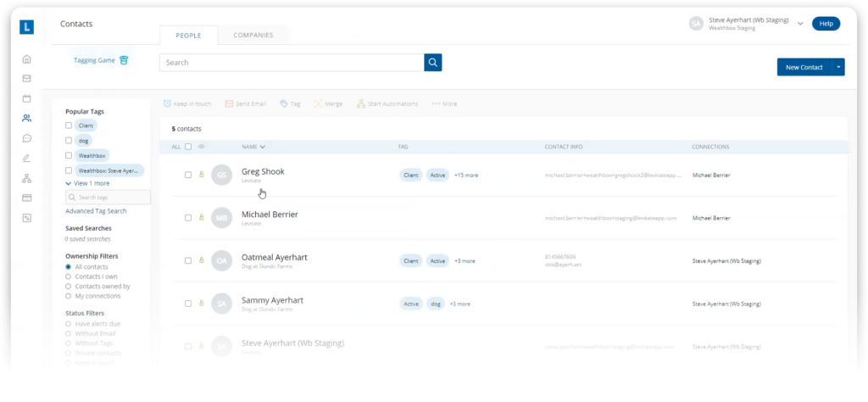Click the Levitate logo icon

26,27
